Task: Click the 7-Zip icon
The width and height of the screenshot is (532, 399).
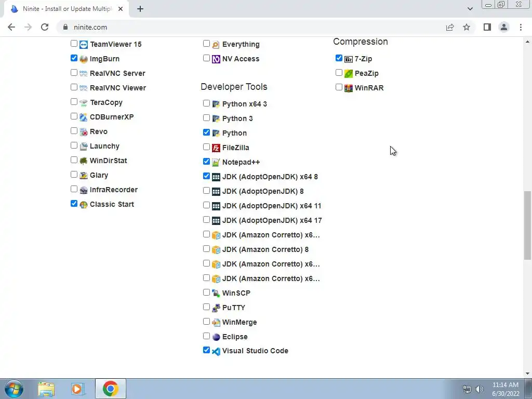Action: (349, 59)
